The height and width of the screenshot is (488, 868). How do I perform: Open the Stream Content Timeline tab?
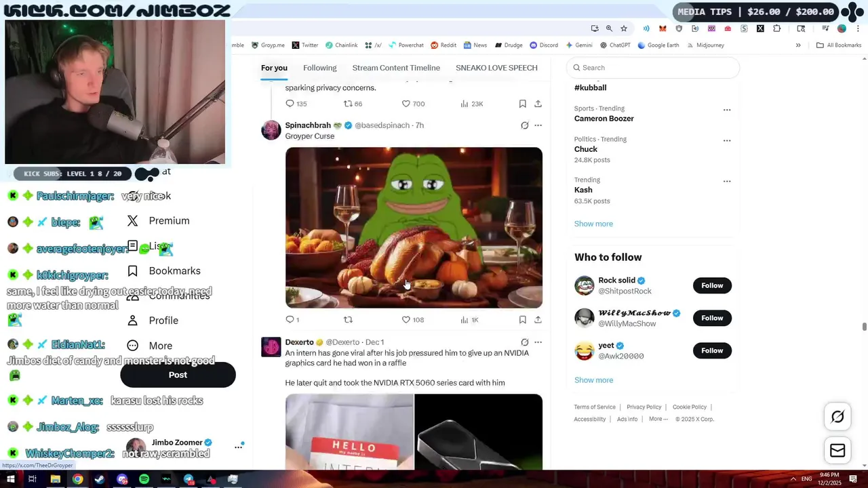tap(396, 68)
